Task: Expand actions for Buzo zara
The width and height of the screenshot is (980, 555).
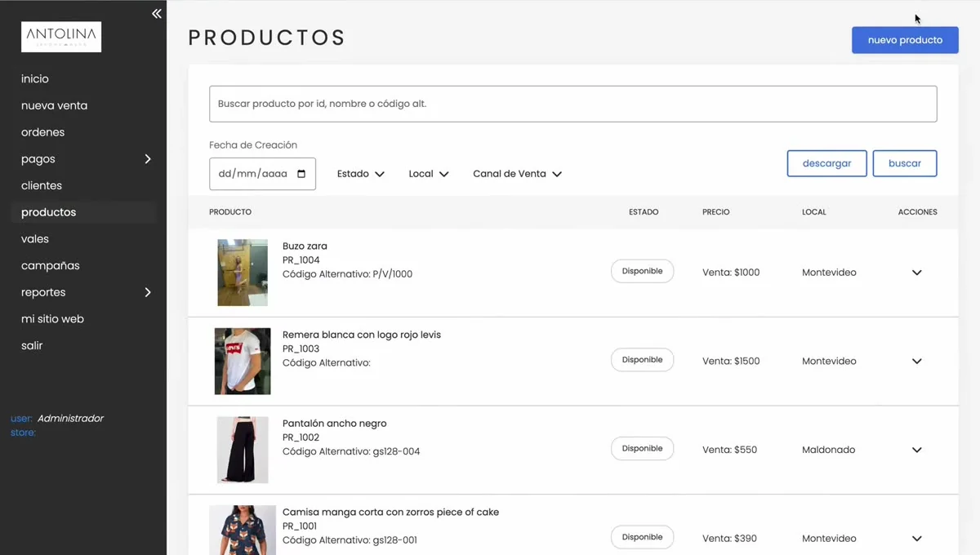Action: coord(917,273)
